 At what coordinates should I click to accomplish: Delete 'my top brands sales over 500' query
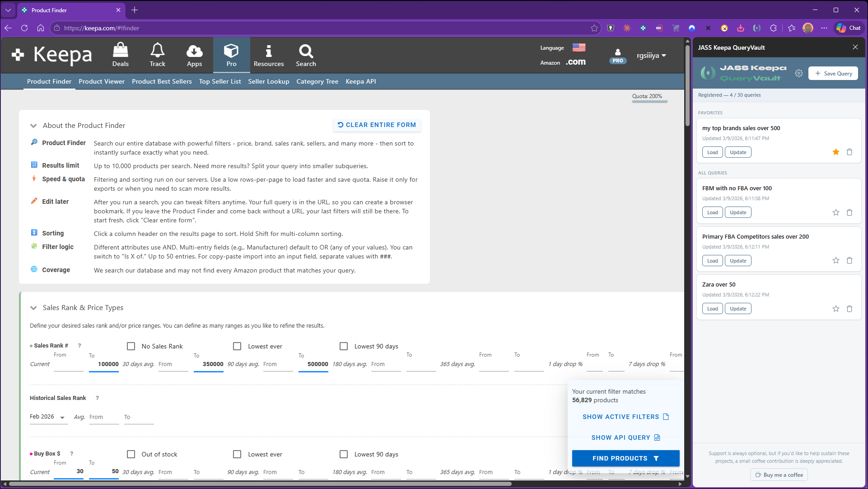[849, 152]
